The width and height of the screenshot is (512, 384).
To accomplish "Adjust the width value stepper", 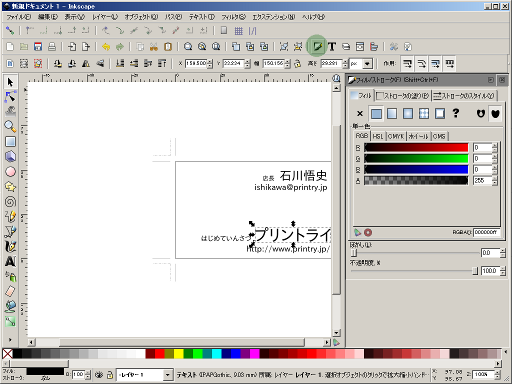I will coord(288,63).
